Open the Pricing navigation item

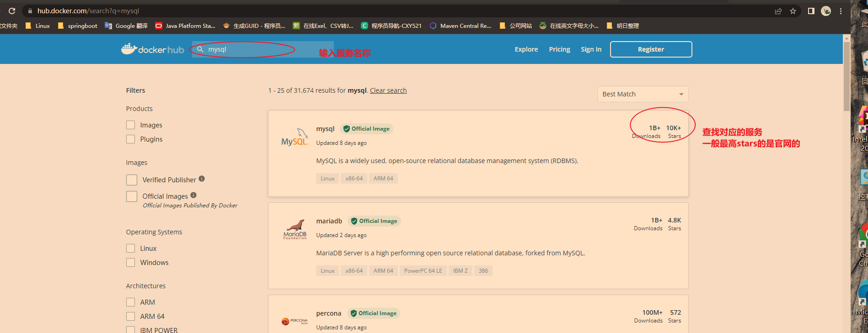pyautogui.click(x=559, y=49)
